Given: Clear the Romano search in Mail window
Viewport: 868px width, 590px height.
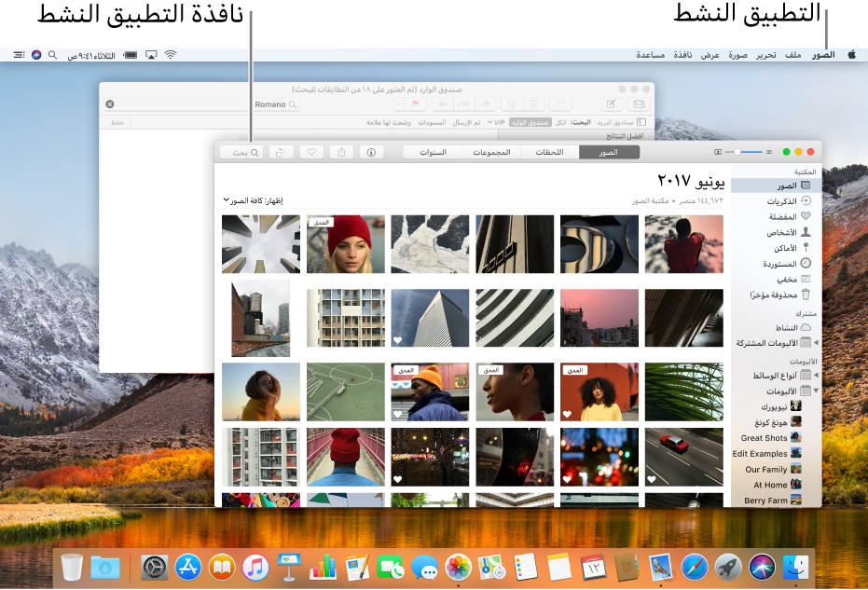Looking at the screenshot, I should (110, 104).
